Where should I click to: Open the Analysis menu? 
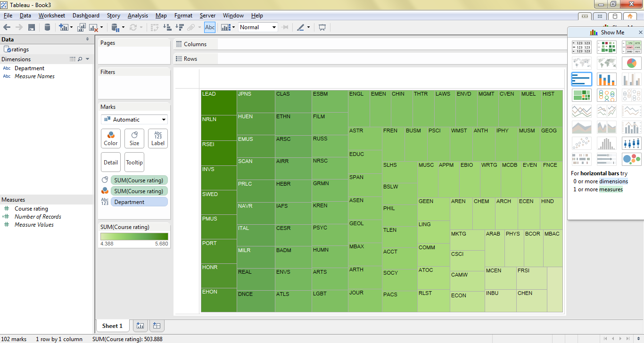point(138,16)
